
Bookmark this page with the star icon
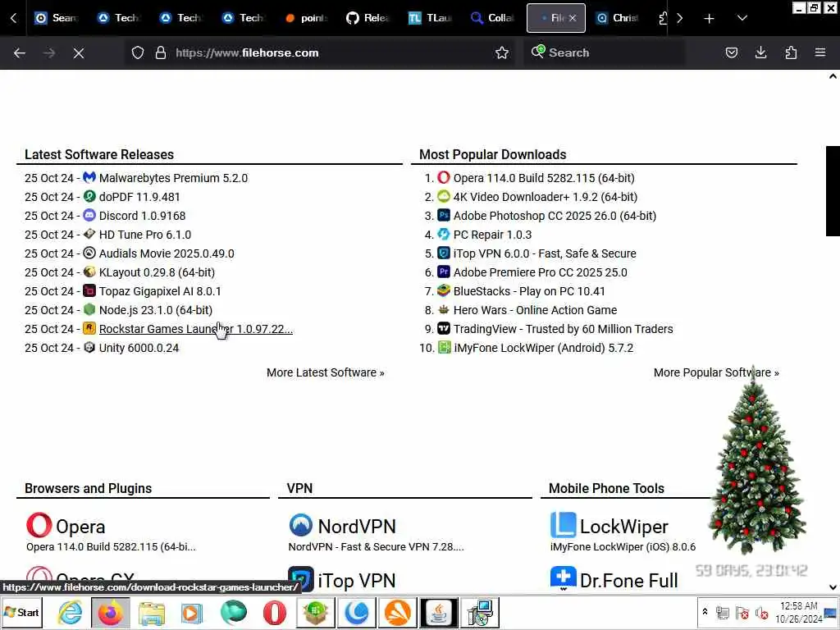click(x=502, y=52)
